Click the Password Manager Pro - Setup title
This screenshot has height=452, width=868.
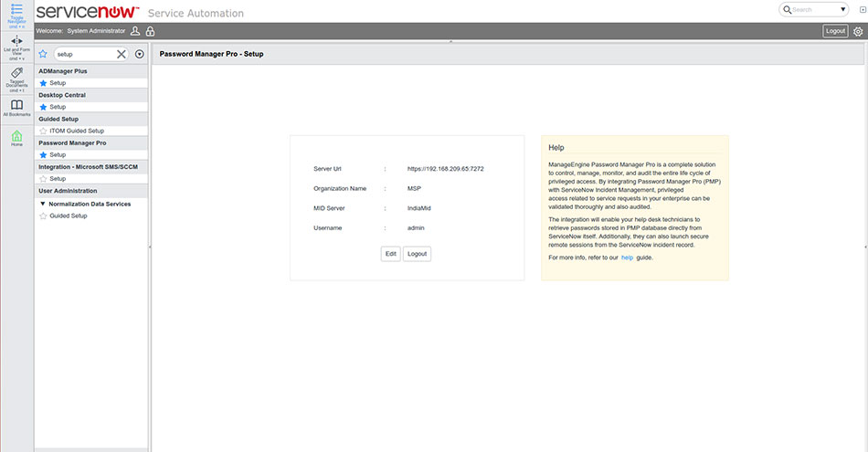(x=211, y=54)
